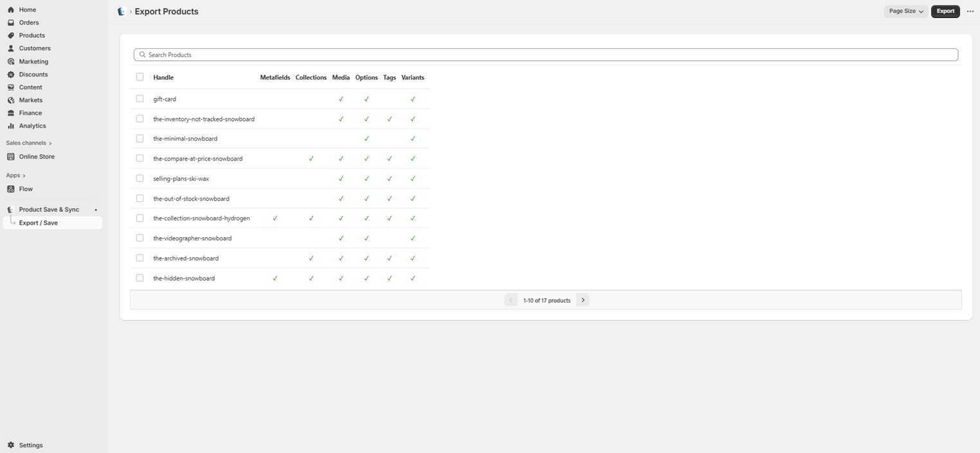Expand the Apps section chevron
Screen dimensions: 980x453
tap(24, 175)
